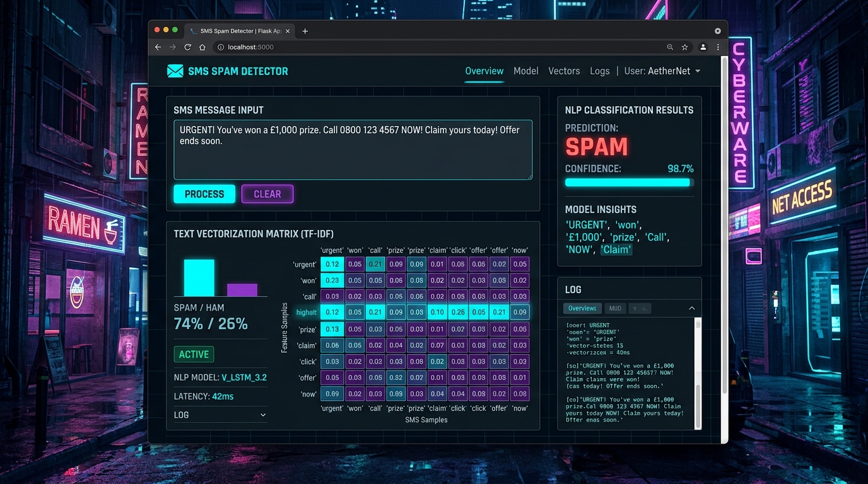Click the red SPAM prediction label
868x484 pixels.
597,147
